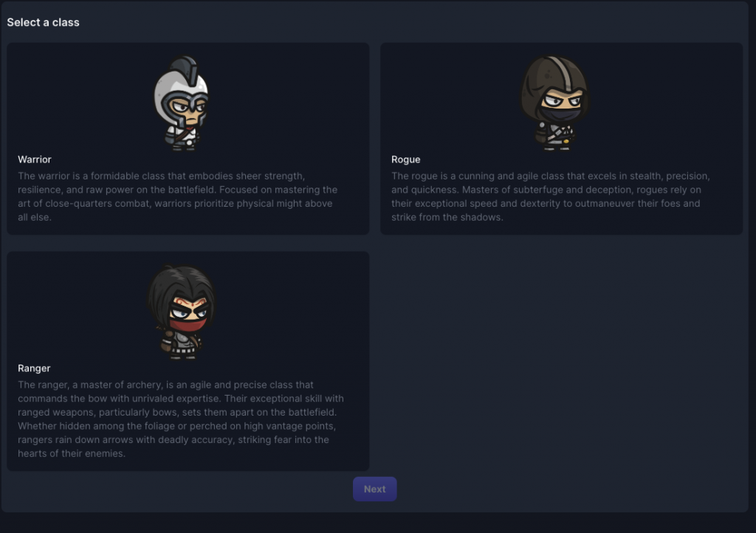Click the Warrior's armored body
Viewport: 756px width, 533px height.
click(182, 137)
